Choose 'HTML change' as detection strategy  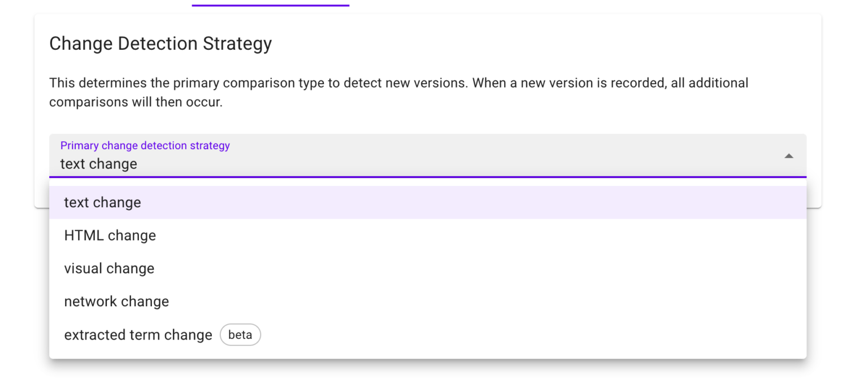(110, 235)
